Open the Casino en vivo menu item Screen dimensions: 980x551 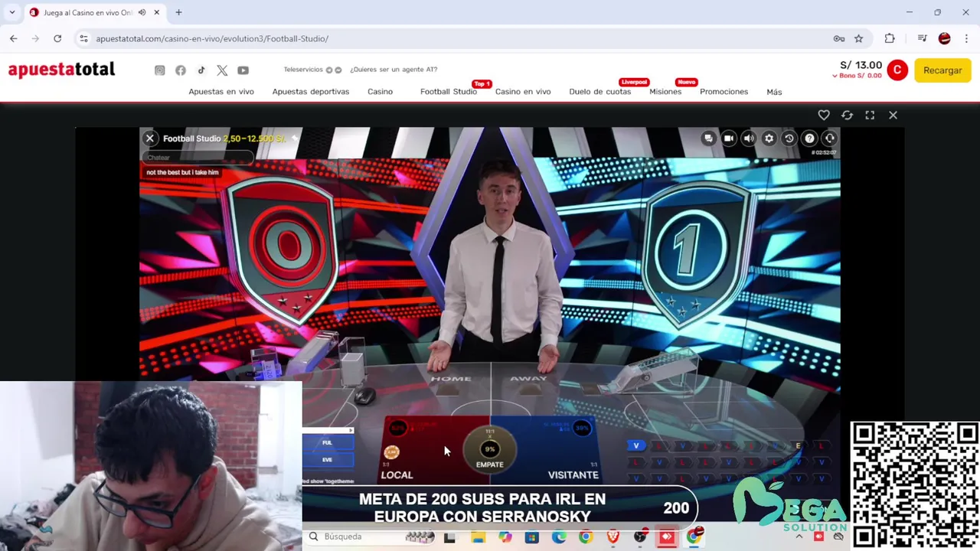click(x=523, y=92)
